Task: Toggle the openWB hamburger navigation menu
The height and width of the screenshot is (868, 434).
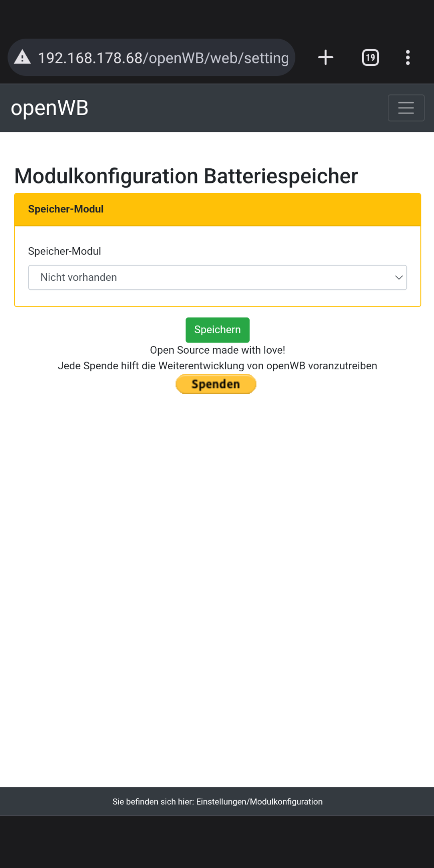Action: pyautogui.click(x=406, y=108)
